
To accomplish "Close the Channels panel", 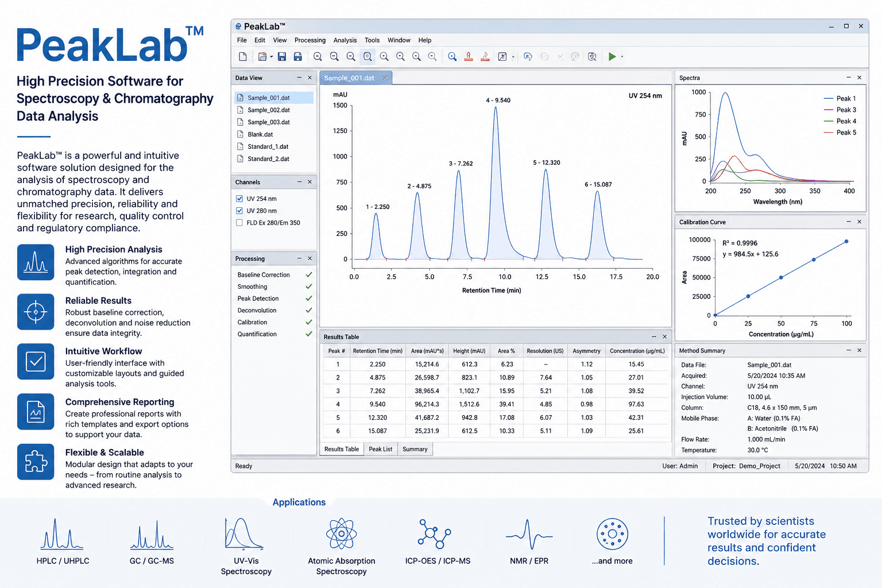I will [x=310, y=182].
